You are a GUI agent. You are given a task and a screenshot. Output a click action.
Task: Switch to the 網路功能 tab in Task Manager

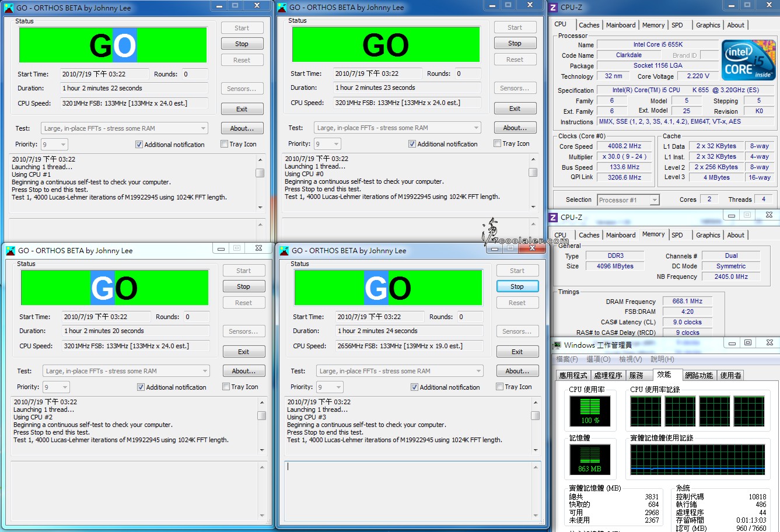click(699, 375)
